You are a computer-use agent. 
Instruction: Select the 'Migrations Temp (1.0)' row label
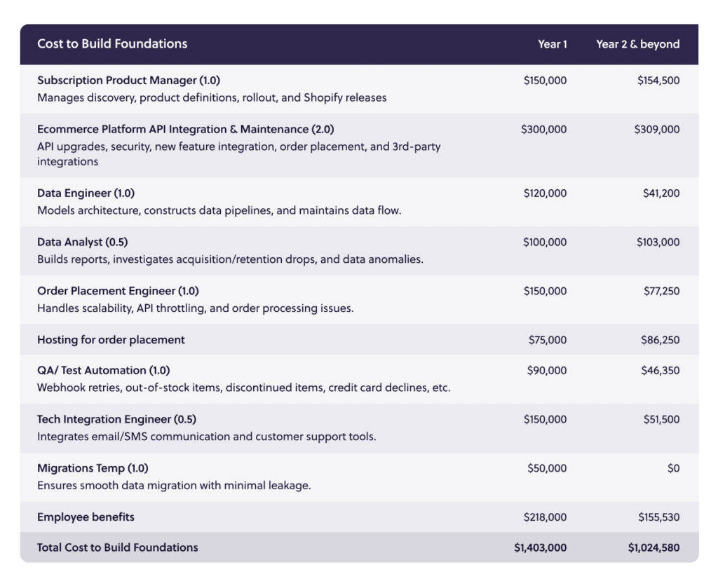(x=92, y=467)
